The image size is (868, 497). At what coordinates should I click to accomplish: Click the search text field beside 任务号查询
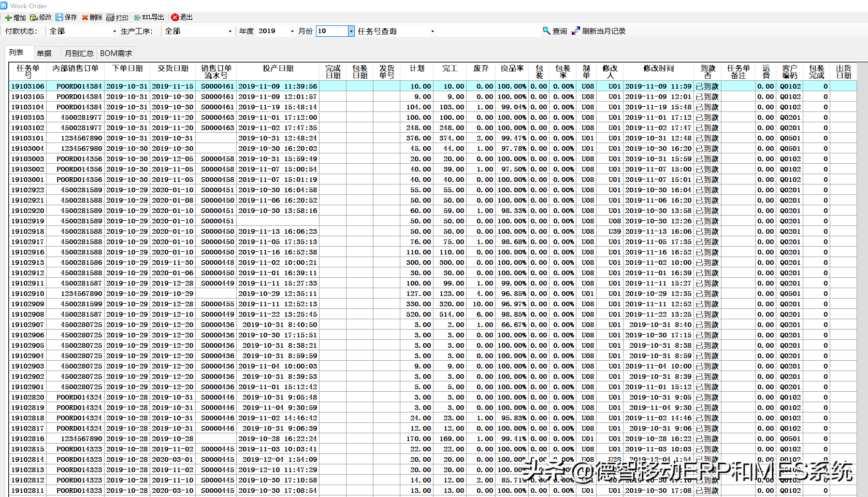click(488, 31)
